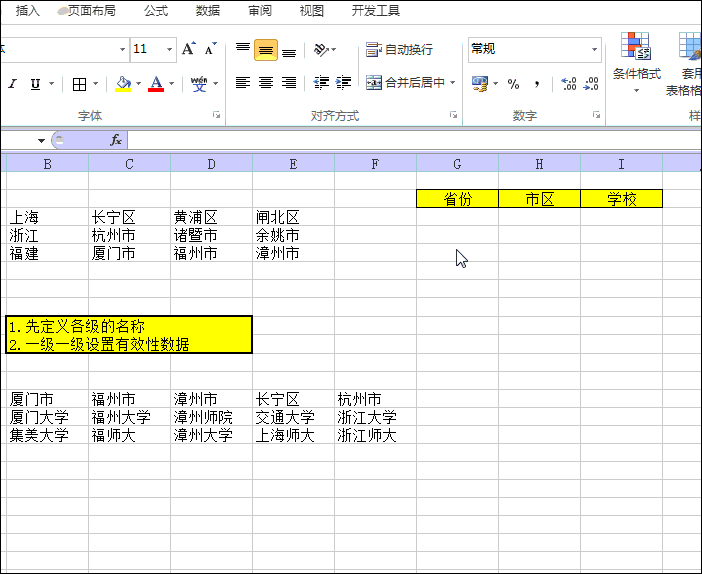Viewport: 702px width, 574px height.
Task: Click the accounting format dropdown arrow
Action: coord(496,84)
